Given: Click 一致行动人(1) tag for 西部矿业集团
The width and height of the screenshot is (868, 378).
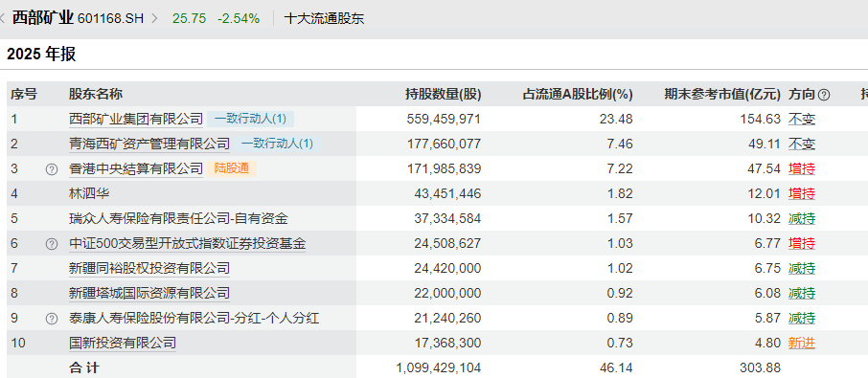Looking at the screenshot, I should coord(251,119).
